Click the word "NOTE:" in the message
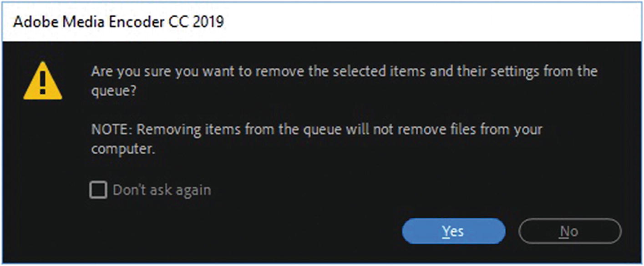Viewport: 644px width, 266px height. point(111,129)
